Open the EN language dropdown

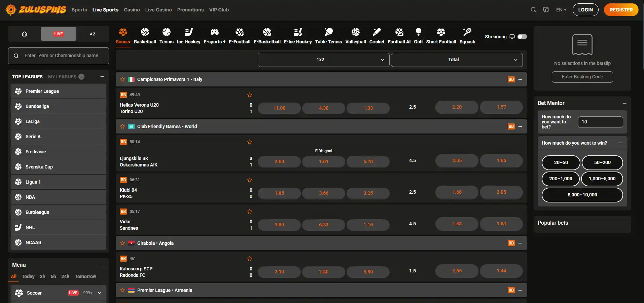pos(561,10)
